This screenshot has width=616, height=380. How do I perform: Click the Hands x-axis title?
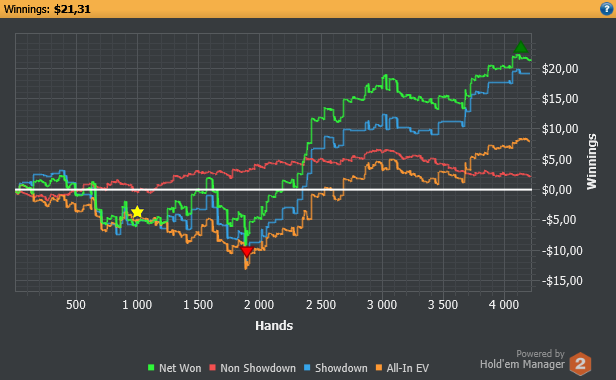(274, 326)
